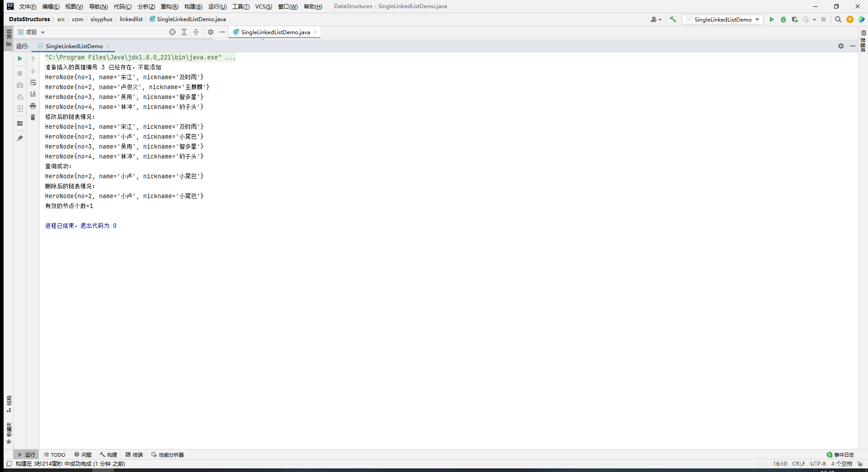Close the SingleLinkedListDemo run tab
The width and height of the screenshot is (868, 472).
click(x=108, y=46)
